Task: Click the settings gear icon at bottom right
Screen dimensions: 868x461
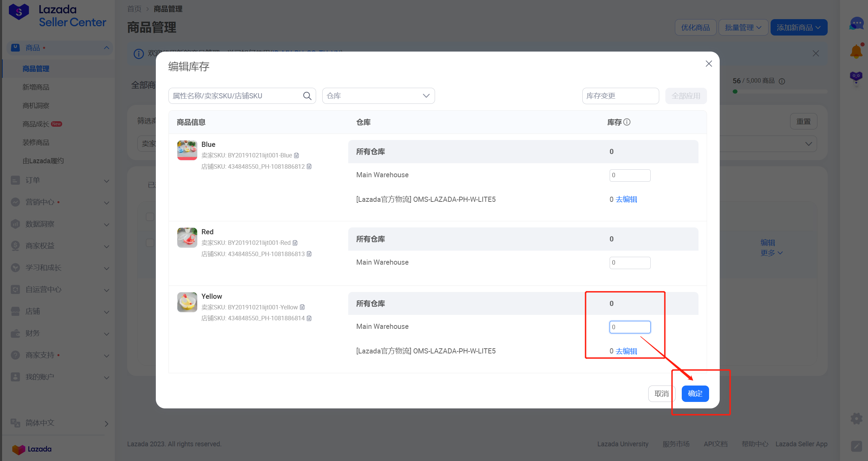Action: click(856, 418)
